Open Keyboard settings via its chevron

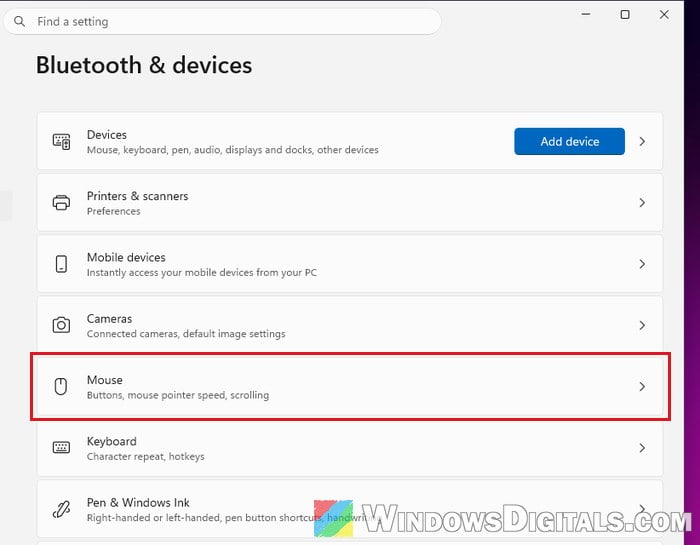click(x=642, y=448)
